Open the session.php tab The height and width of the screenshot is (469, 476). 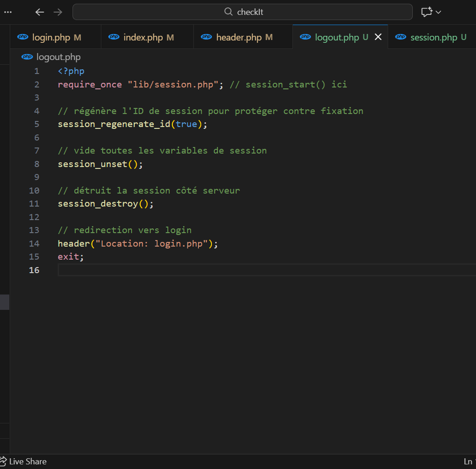(434, 37)
